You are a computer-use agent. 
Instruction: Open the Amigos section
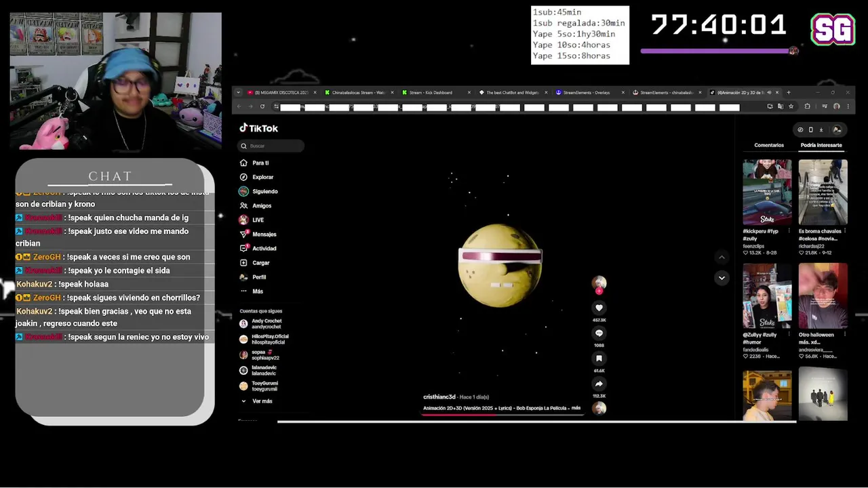coord(255,205)
